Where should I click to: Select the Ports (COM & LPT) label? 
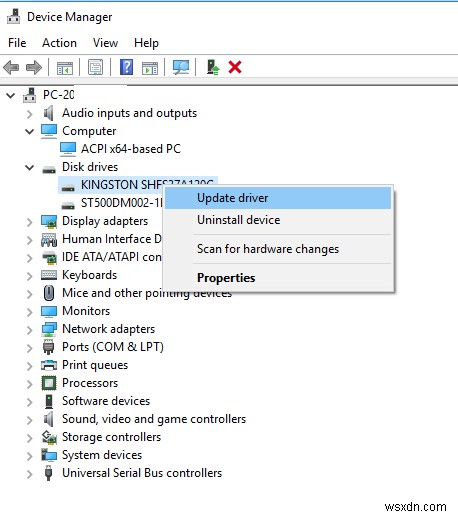tap(113, 347)
